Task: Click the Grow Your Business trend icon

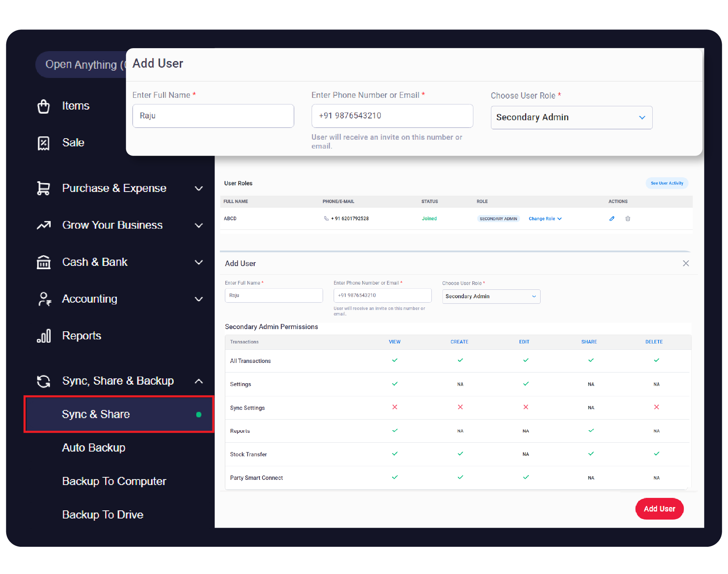Action: pyautogui.click(x=43, y=225)
